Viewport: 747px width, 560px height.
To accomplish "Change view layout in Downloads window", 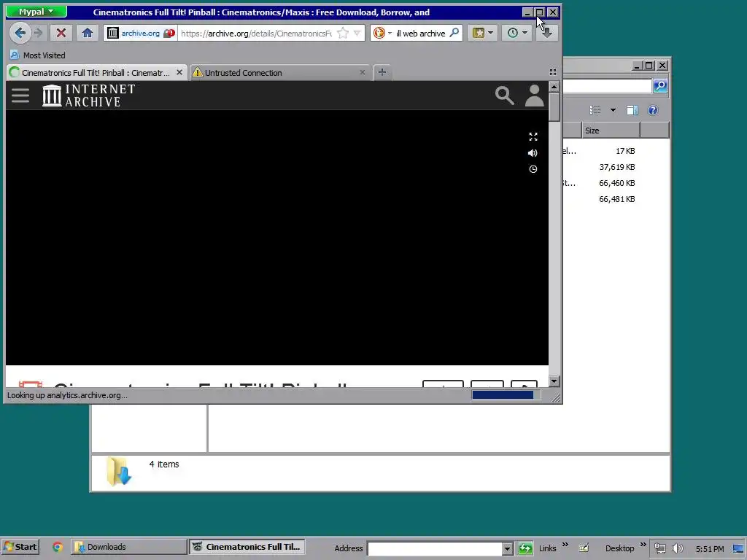I will tap(595, 110).
